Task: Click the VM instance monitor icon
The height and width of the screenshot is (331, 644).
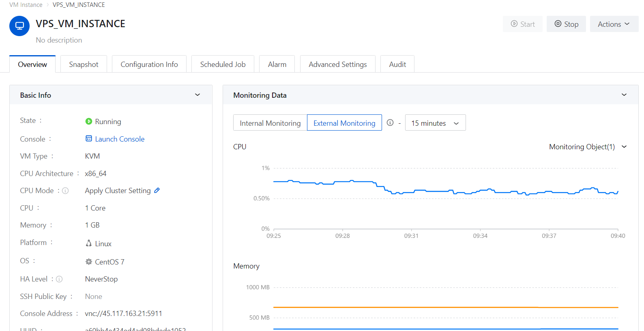Action: coord(19,26)
